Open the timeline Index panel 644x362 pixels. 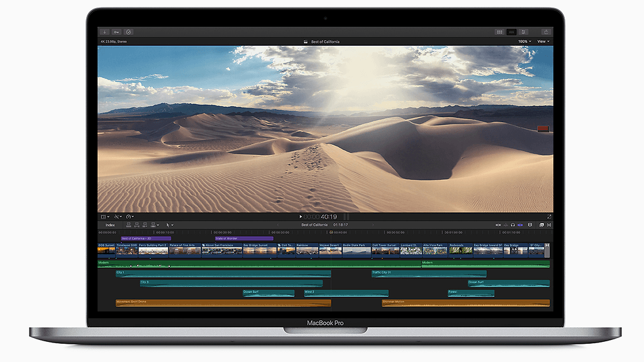coord(110,224)
